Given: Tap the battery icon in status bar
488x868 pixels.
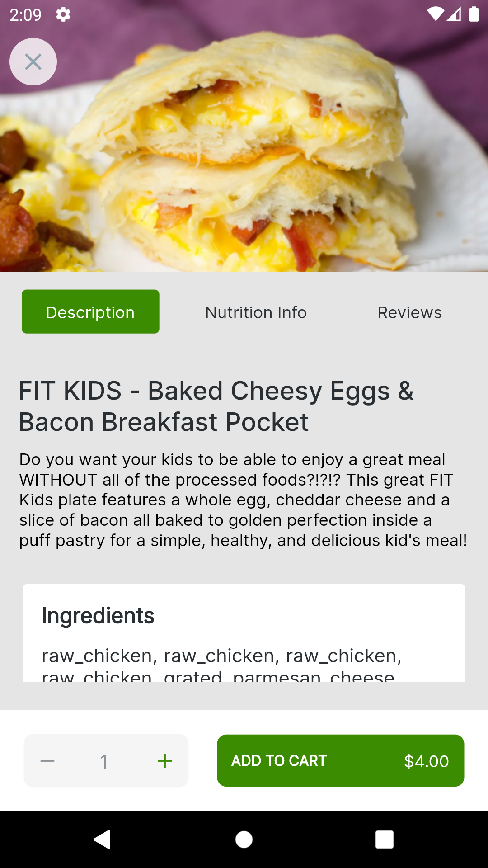Looking at the screenshot, I should click(474, 14).
